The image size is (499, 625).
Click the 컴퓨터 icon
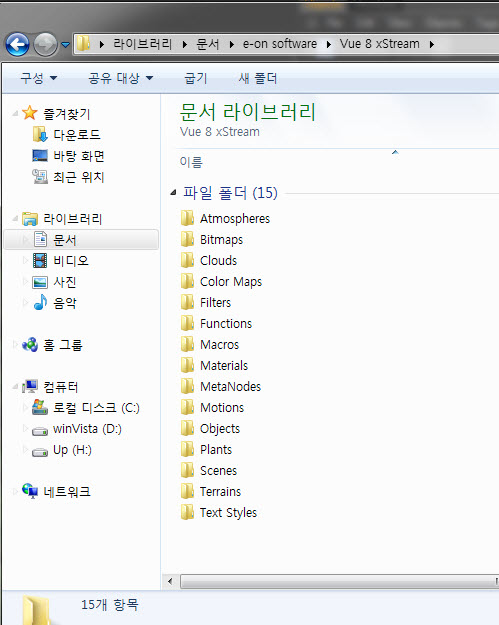(x=30, y=387)
